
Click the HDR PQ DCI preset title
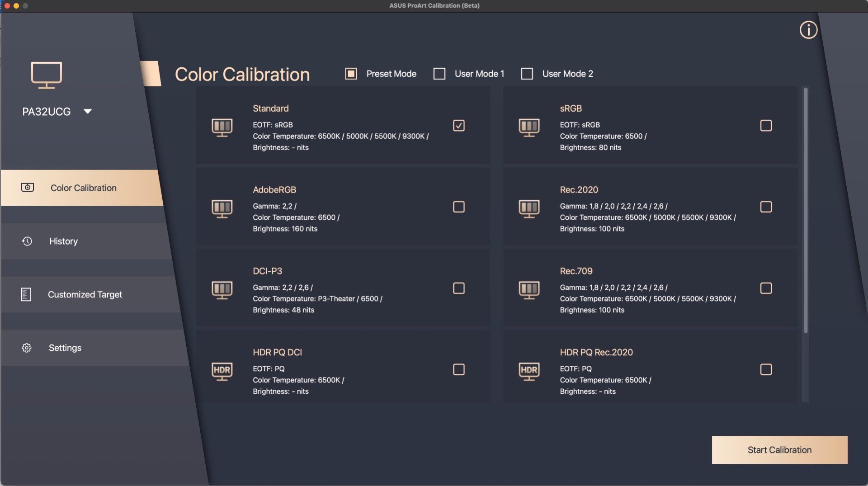277,353
